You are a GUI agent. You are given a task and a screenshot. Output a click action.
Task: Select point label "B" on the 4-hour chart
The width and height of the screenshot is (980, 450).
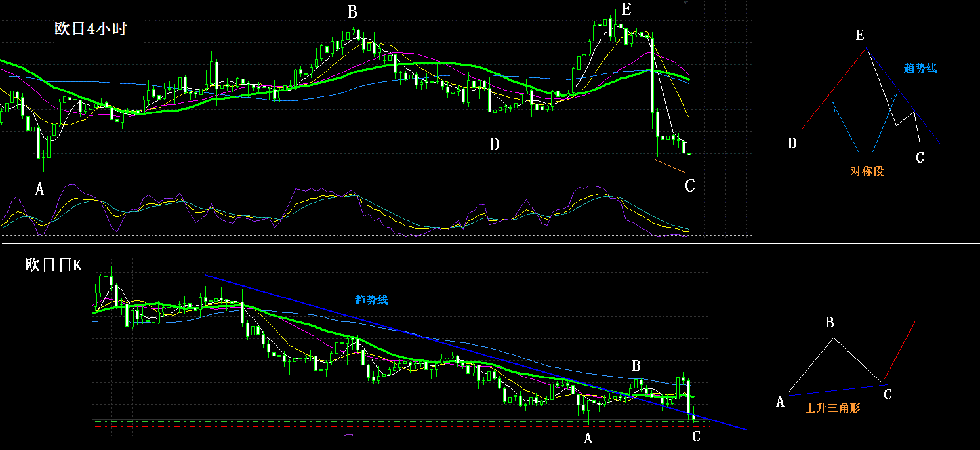click(x=352, y=12)
